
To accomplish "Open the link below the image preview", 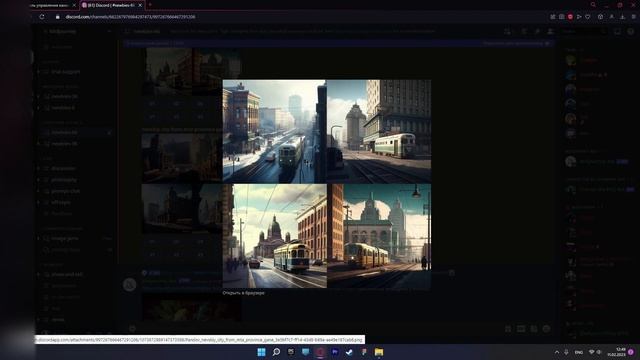I will coord(243,293).
